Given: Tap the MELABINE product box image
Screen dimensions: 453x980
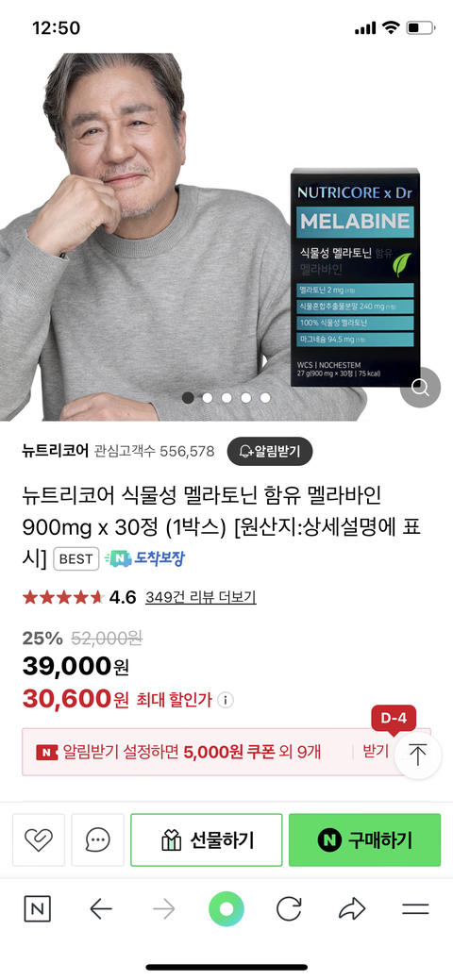Looking at the screenshot, I should click(355, 278).
